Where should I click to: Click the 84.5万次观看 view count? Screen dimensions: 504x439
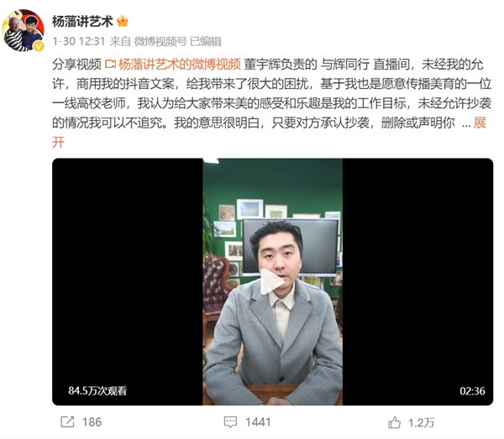[97, 390]
